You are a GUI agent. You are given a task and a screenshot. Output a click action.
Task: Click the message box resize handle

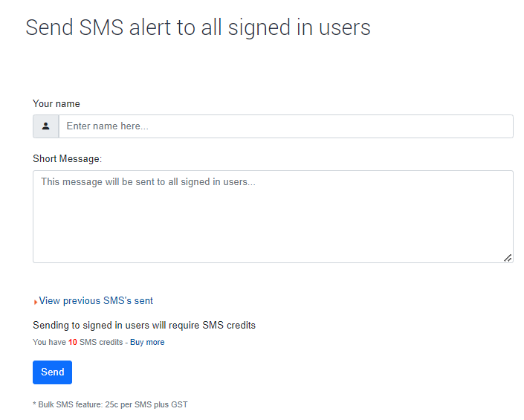pos(508,257)
